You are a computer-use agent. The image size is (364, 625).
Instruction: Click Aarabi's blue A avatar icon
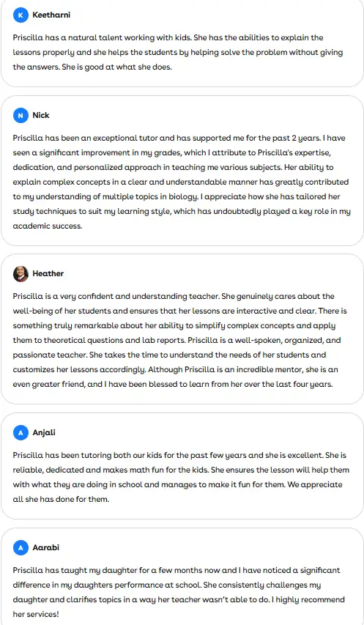[x=21, y=547]
